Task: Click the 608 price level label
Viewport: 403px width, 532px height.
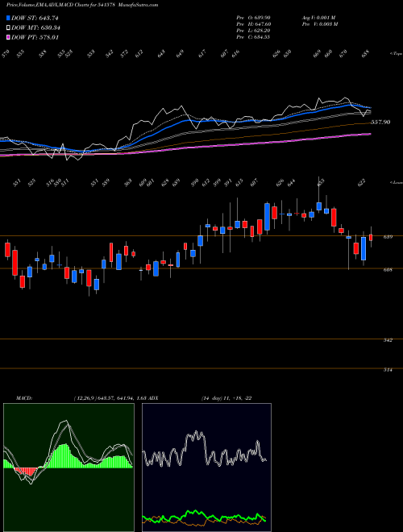Action: click(388, 270)
